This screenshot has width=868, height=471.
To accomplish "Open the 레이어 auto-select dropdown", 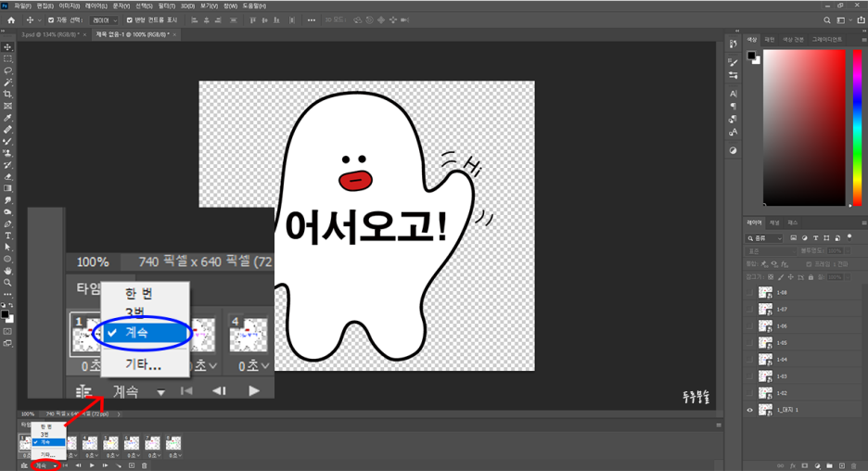I will click(x=104, y=19).
